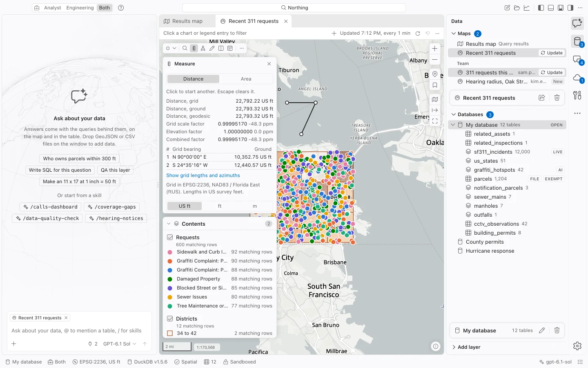Click Show grid lengths and azimuths link
The width and height of the screenshot is (588, 368).
(x=203, y=175)
